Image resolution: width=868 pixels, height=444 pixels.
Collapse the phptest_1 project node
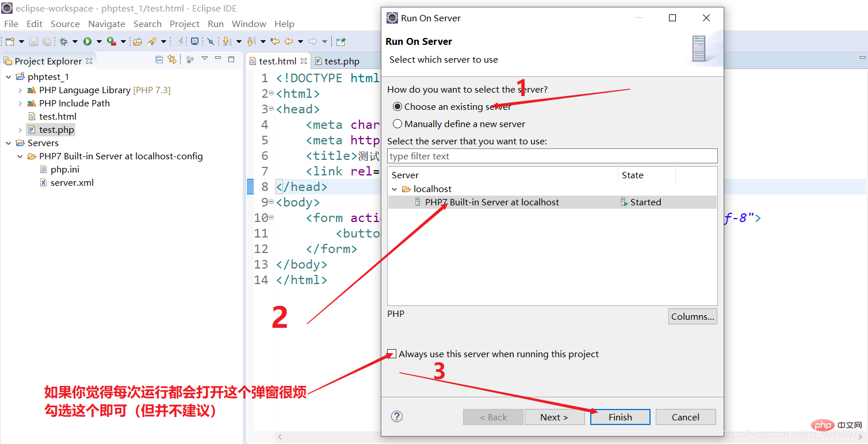click(x=8, y=76)
